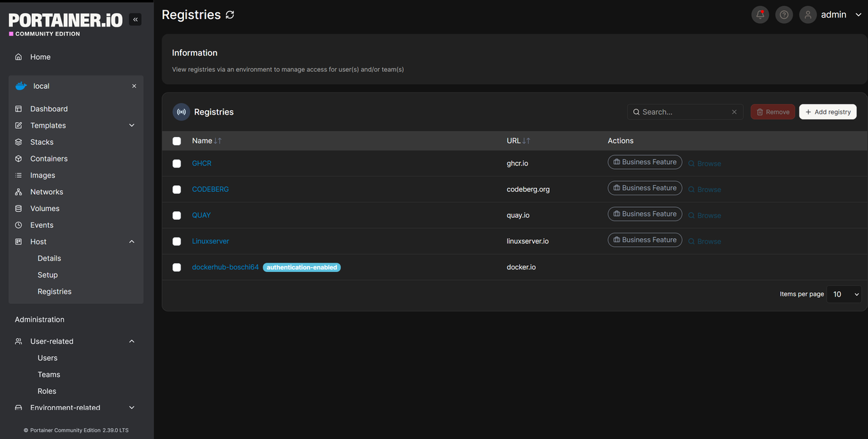The image size is (868, 439).
Task: Open the dockerhub-boschi64 registry link
Action: click(225, 267)
